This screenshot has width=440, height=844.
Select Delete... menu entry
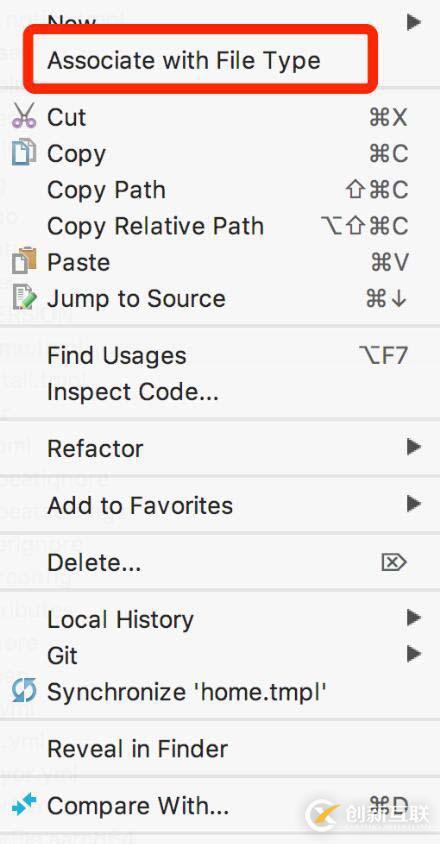[94, 562]
